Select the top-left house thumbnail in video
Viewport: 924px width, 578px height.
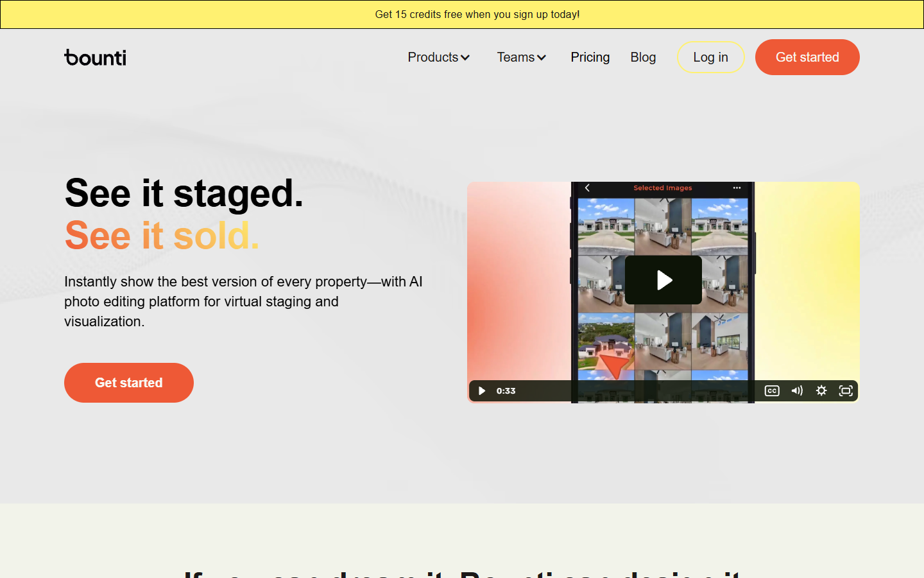(x=606, y=227)
